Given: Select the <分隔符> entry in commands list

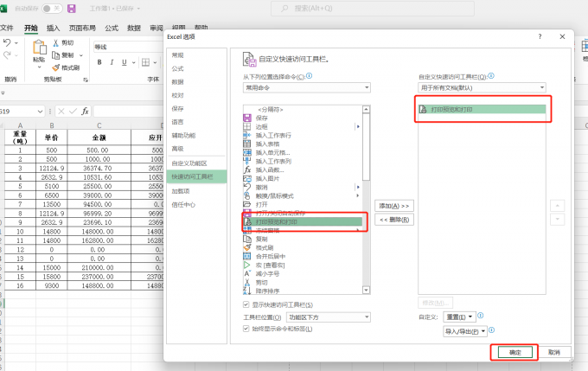Looking at the screenshot, I should tap(303, 109).
